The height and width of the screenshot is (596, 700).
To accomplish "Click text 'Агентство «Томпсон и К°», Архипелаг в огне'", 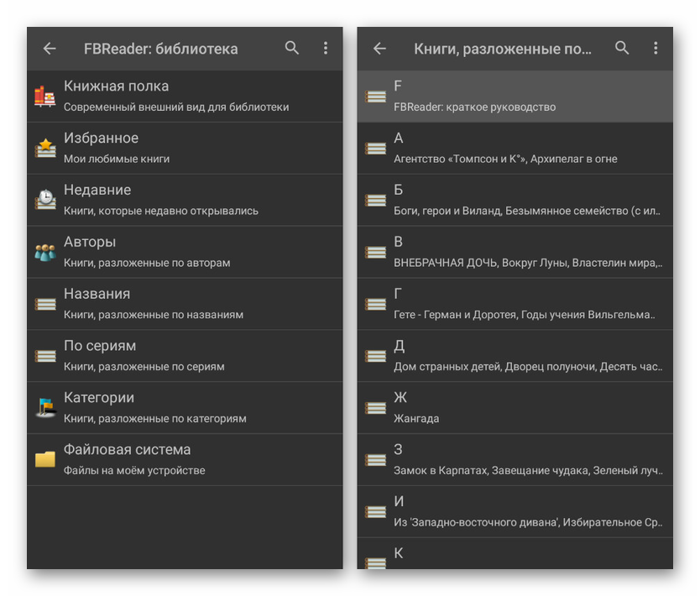I will 505,159.
